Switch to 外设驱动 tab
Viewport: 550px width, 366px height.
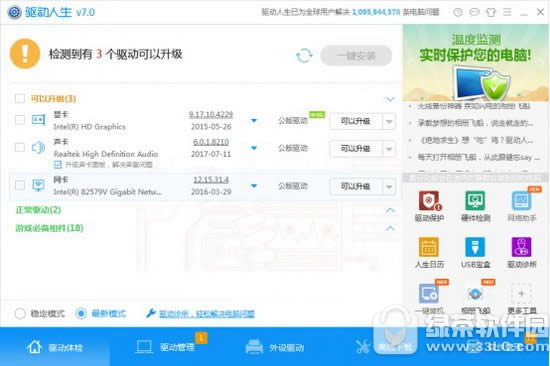pyautogui.click(x=275, y=347)
